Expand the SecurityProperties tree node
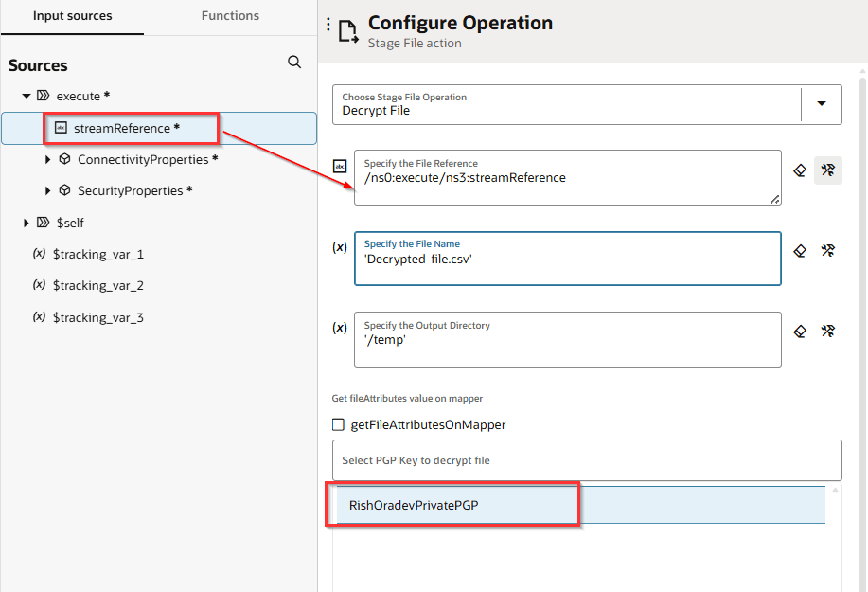Screen dimensions: 868x592 48,191
